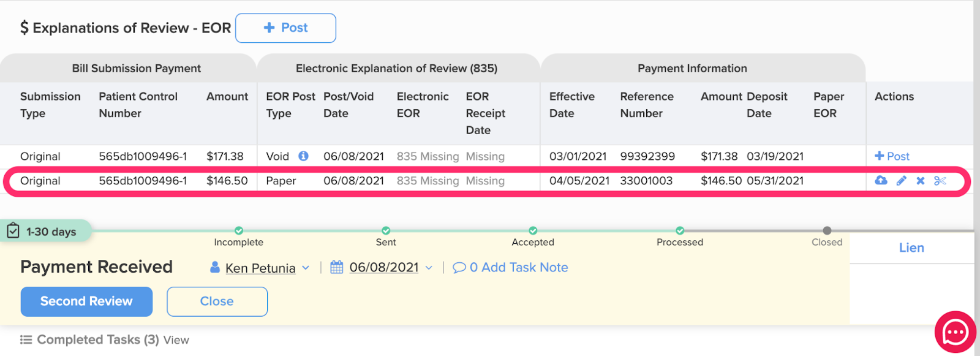Viewport: 980px width, 356px height.
Task: Click the X delete icon in Paper row
Action: 920,181
